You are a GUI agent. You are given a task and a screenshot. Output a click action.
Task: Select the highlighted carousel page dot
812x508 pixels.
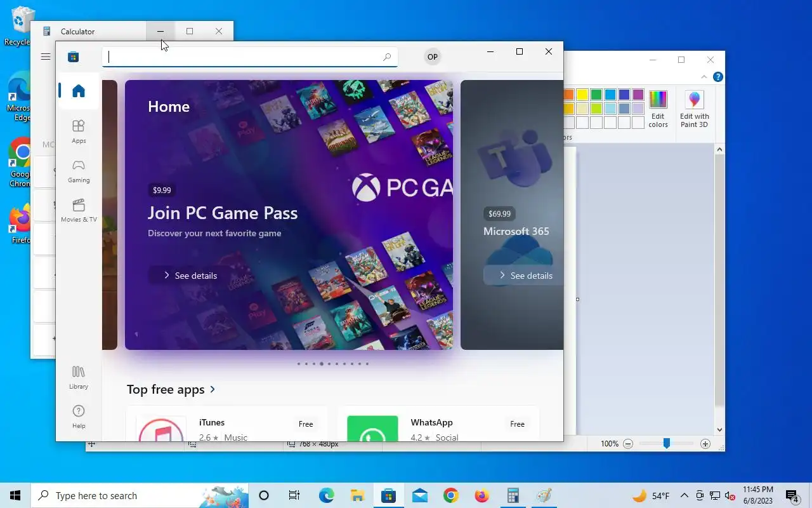point(322,364)
